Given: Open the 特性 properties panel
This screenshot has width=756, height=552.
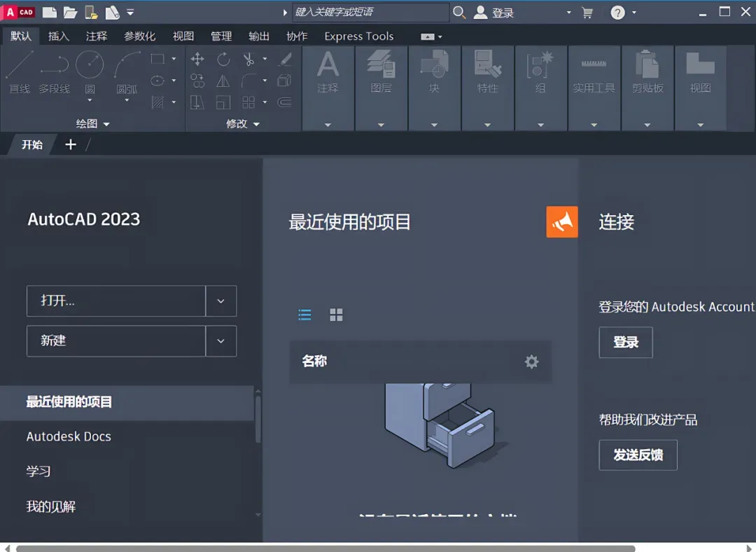Looking at the screenshot, I should (487, 88).
